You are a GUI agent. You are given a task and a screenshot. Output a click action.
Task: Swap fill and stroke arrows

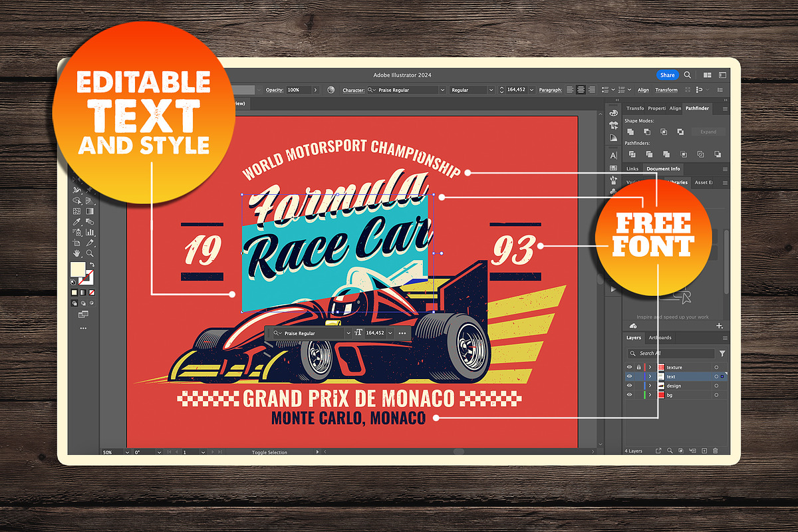[x=92, y=265]
